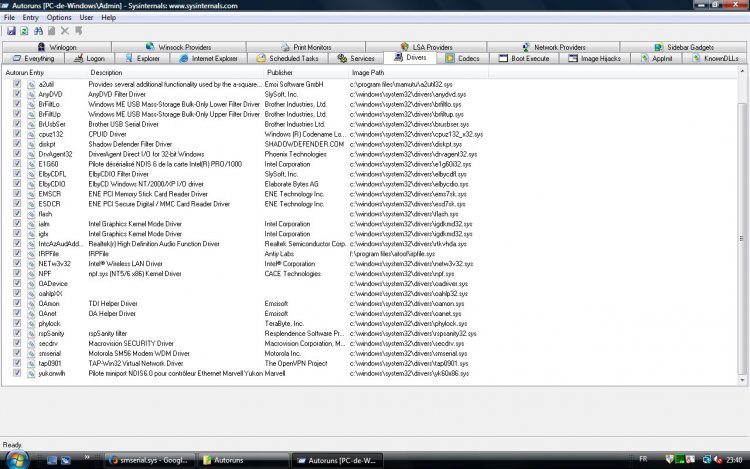
Task: Open the Entry menu
Action: pos(30,18)
